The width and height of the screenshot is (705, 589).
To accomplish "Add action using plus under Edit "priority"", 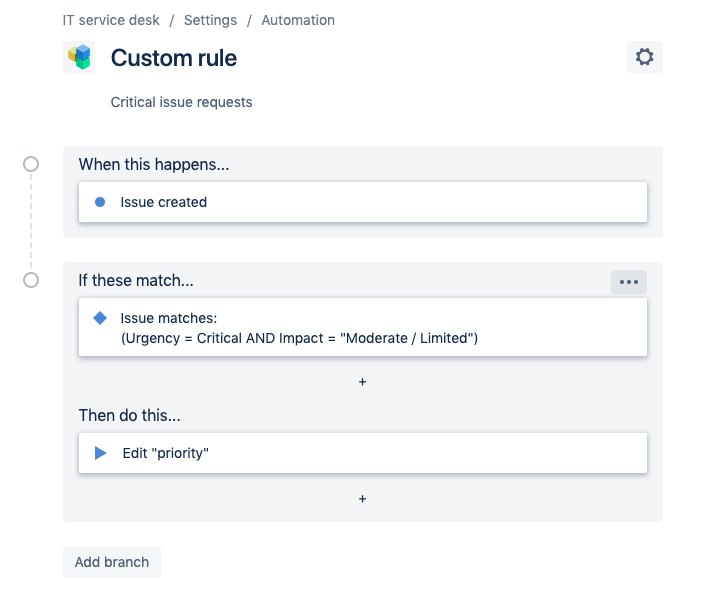I will coord(362,498).
